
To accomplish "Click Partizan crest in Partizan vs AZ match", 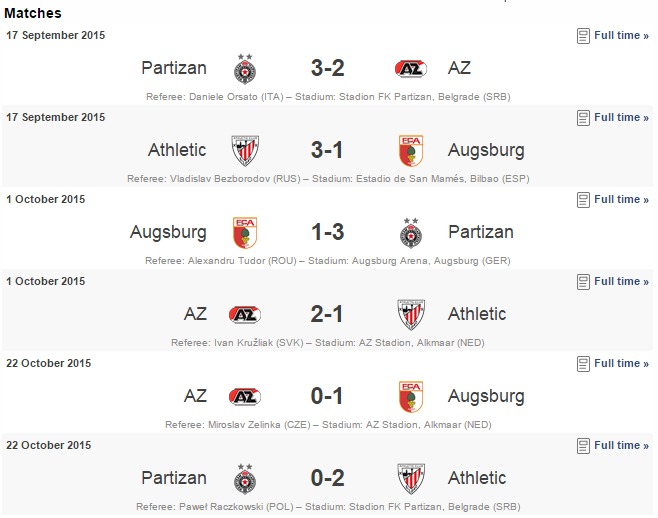I will 245,69.
